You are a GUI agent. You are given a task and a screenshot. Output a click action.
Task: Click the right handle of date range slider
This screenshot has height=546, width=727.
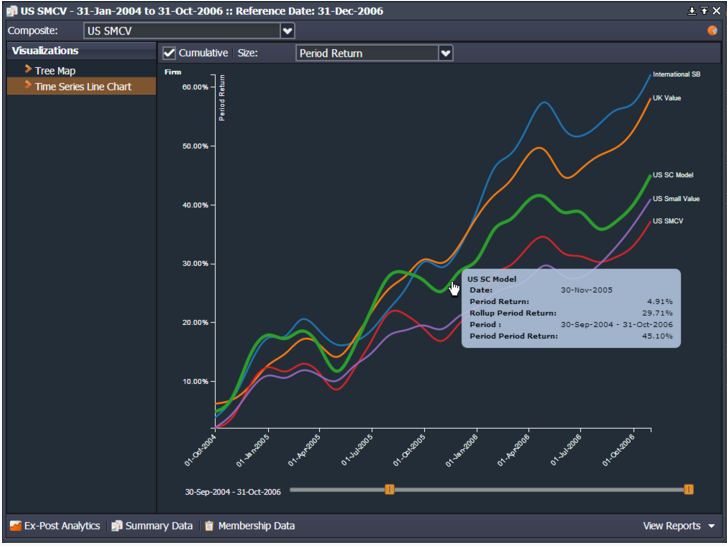pos(688,489)
